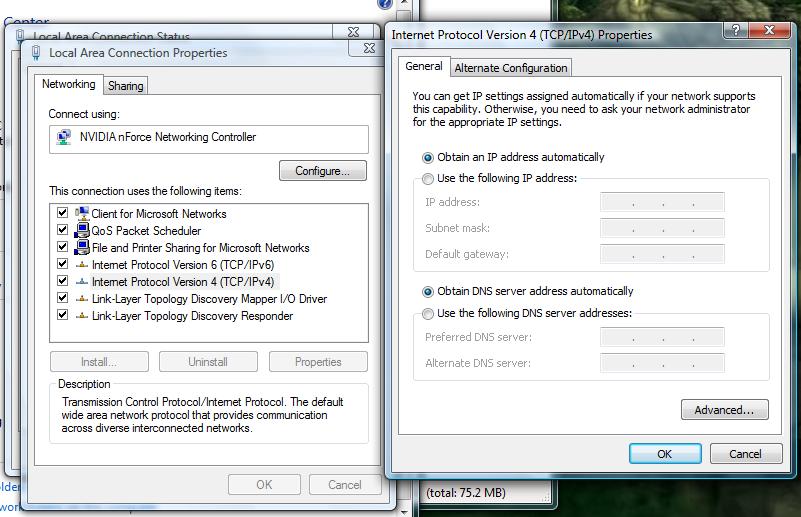Click the Install... button
Viewport: 801px width, 517px height.
click(x=99, y=362)
